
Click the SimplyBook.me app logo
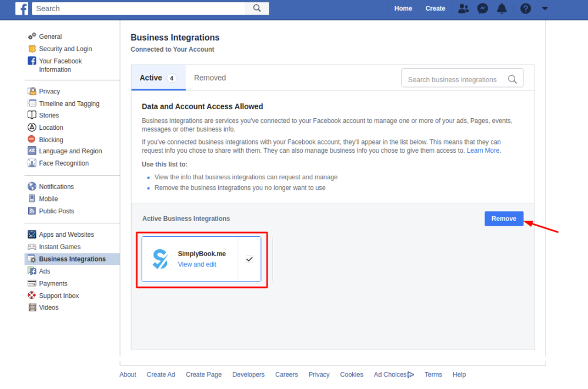coord(160,259)
